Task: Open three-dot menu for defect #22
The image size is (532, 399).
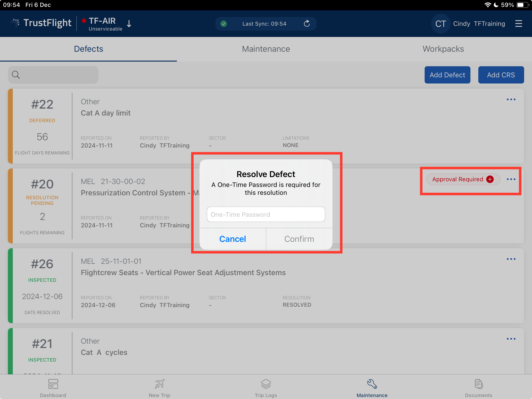Action: coord(511,100)
